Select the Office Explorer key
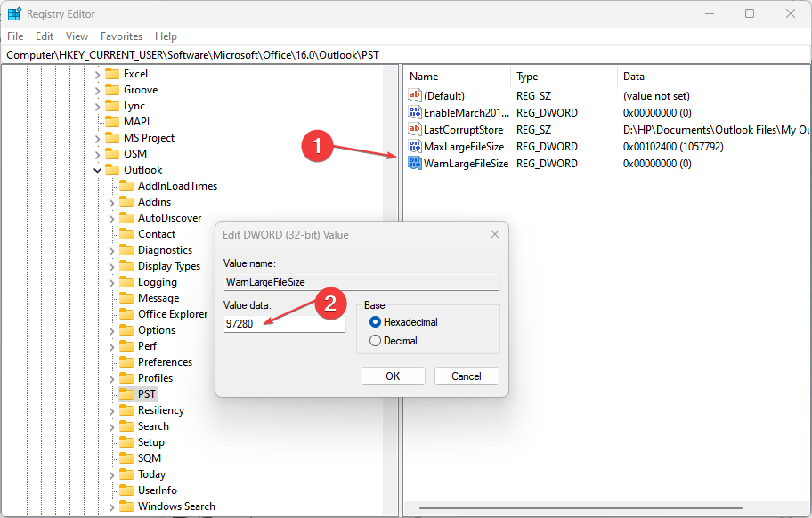Screen dimensions: 812x518 click(x=173, y=314)
